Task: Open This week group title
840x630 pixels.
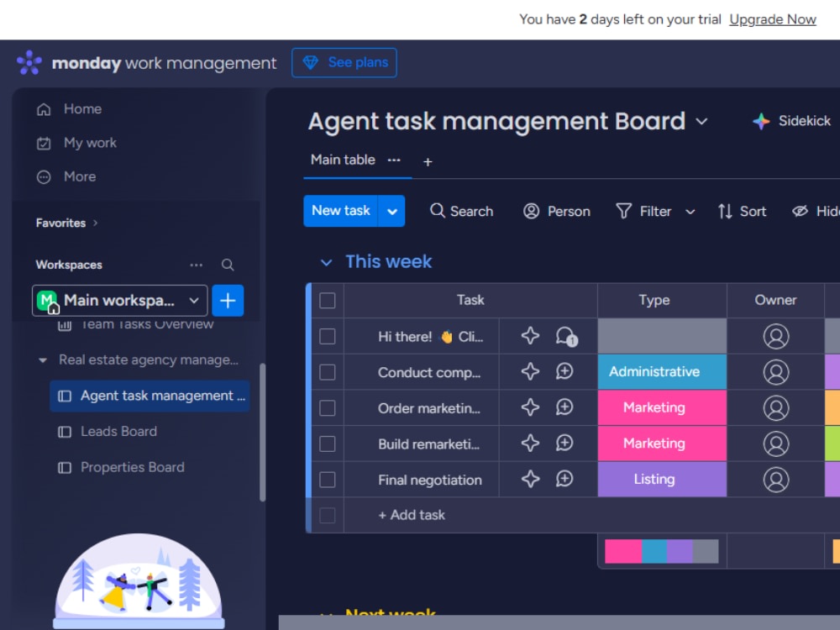Action: point(388,261)
